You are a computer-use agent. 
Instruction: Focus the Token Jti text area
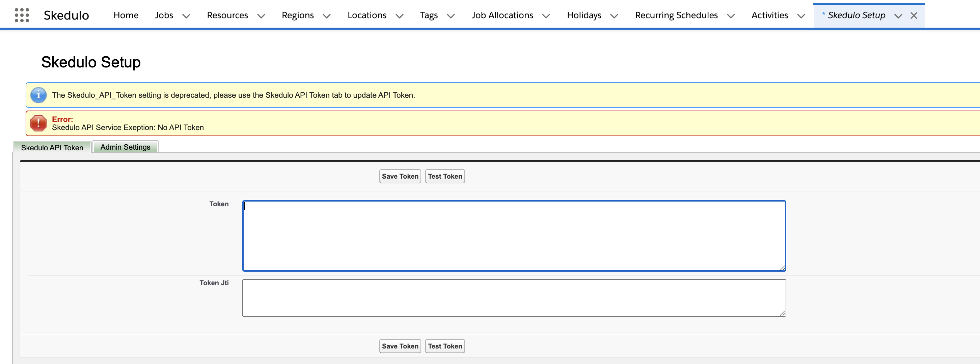(x=514, y=298)
